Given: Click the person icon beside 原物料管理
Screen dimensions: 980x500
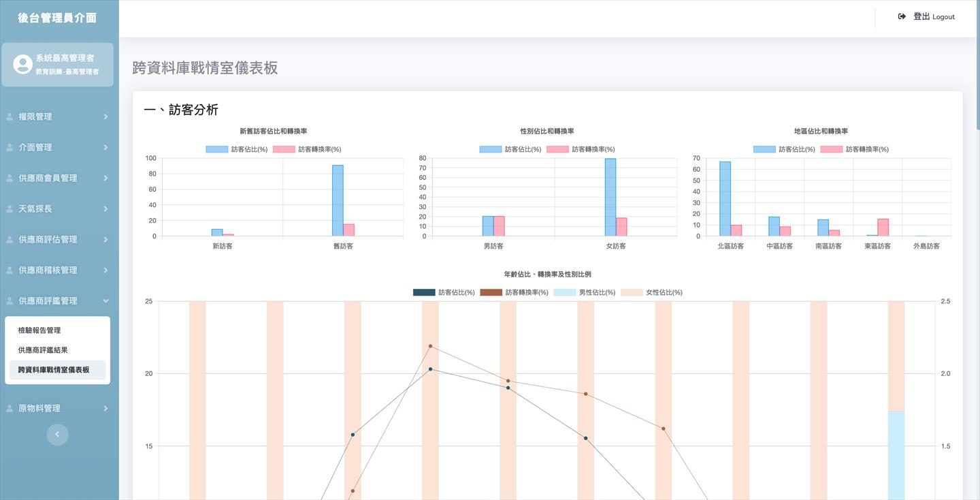Looking at the screenshot, I should (10, 408).
